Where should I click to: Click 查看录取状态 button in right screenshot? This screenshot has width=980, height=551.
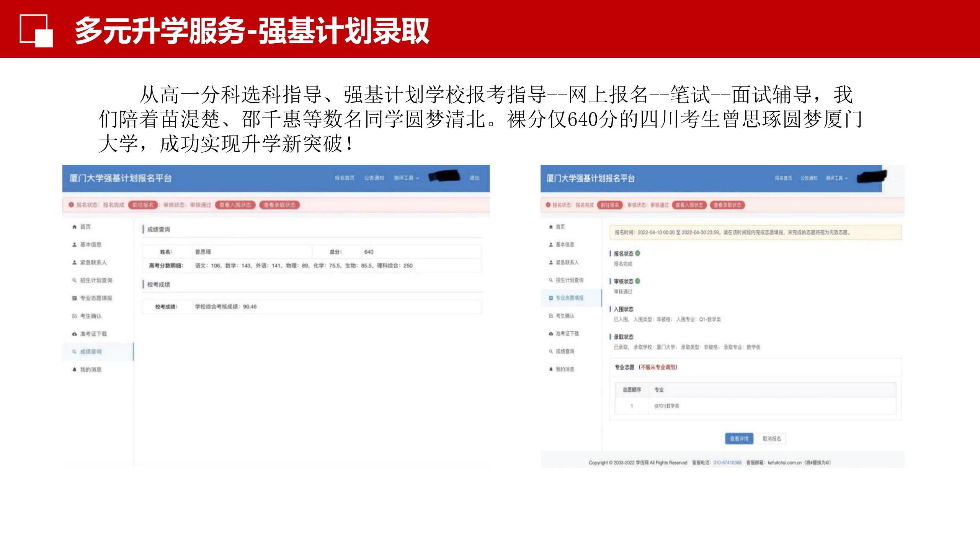727,205
